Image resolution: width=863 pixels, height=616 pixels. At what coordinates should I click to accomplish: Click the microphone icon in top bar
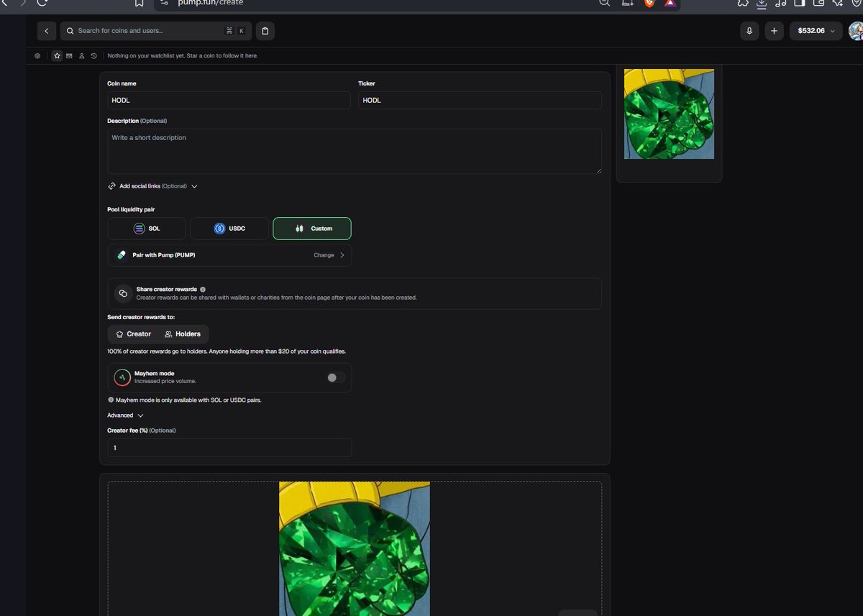coord(749,31)
